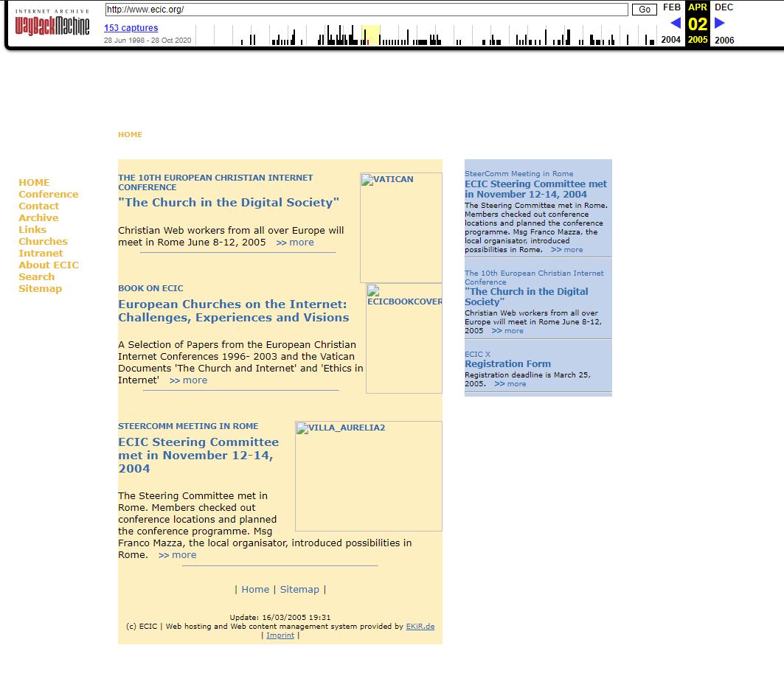
Task: Jump to year 2004 in timeline
Action: [x=670, y=41]
